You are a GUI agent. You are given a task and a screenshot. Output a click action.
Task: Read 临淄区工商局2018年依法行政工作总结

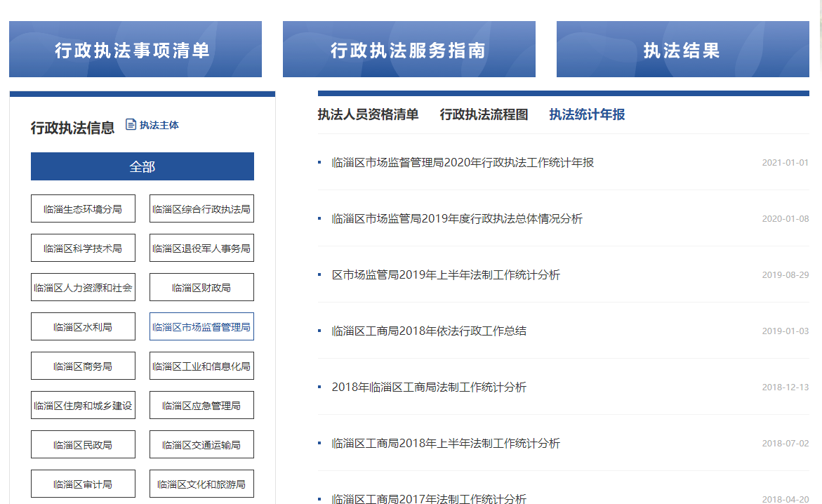(429, 331)
